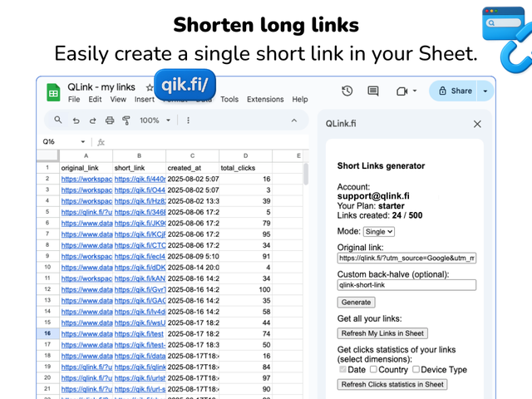
Task: Click the original_link header cell
Action: tap(86, 168)
